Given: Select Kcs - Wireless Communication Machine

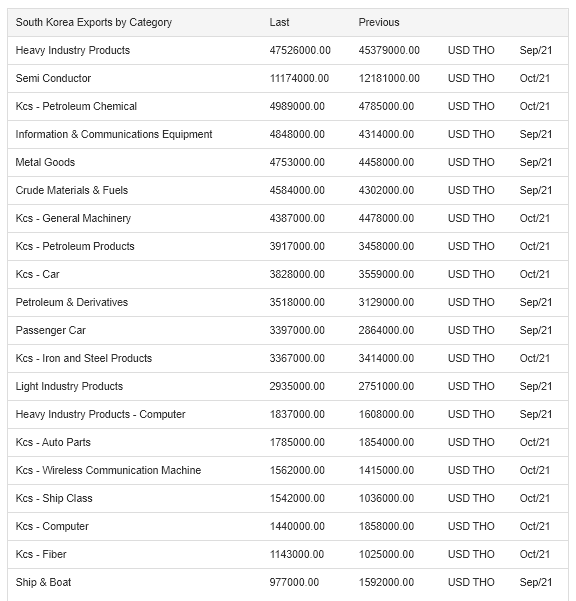Looking at the screenshot, I should [108, 470].
